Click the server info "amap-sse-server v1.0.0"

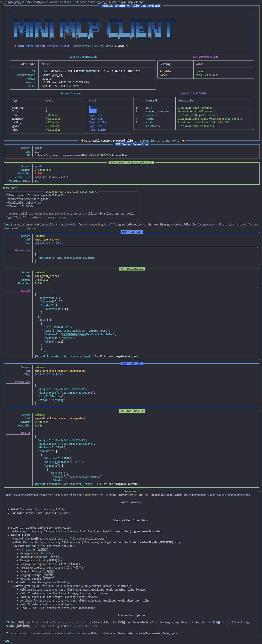tap(51, 177)
